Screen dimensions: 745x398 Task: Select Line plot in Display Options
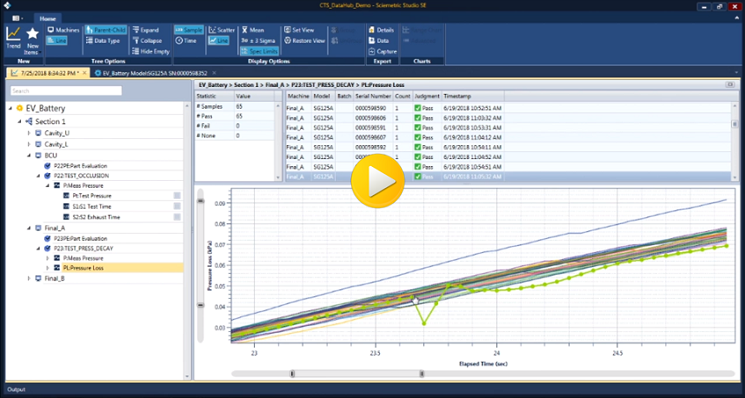tap(219, 41)
